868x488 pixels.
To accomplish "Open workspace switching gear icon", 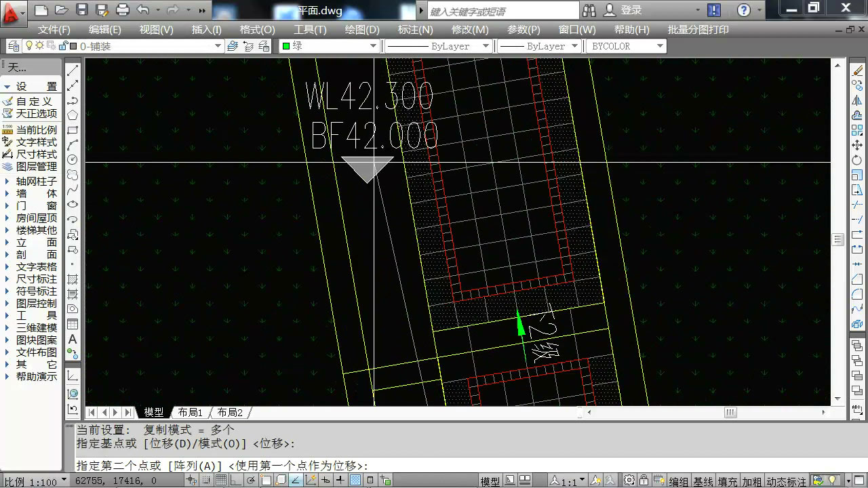I will (629, 481).
